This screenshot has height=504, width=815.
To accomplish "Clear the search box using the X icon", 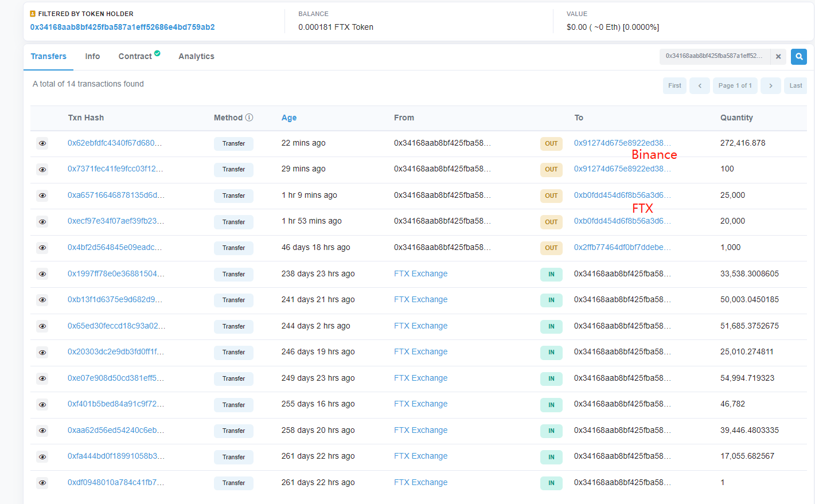I will point(778,56).
